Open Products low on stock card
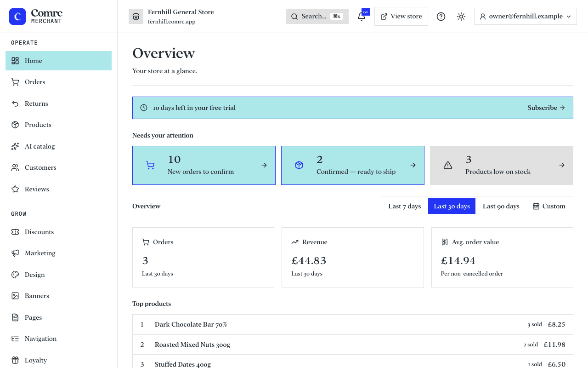The width and height of the screenshot is (588, 368). (x=502, y=165)
